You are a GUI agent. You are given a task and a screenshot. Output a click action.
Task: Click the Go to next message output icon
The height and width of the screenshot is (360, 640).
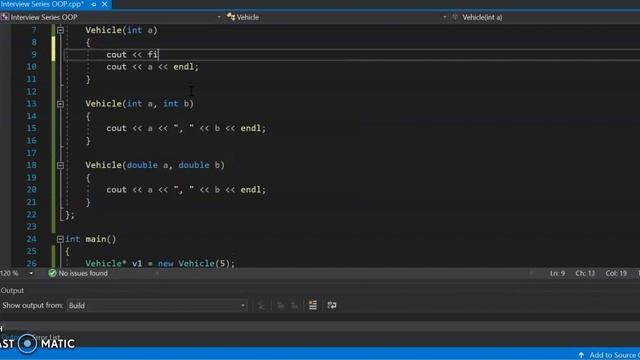[x=294, y=305]
